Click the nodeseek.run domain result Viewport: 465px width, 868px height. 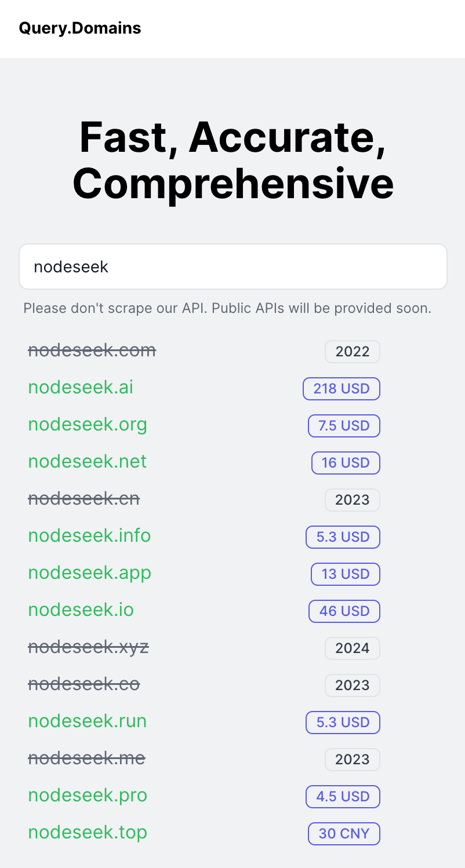click(x=88, y=721)
